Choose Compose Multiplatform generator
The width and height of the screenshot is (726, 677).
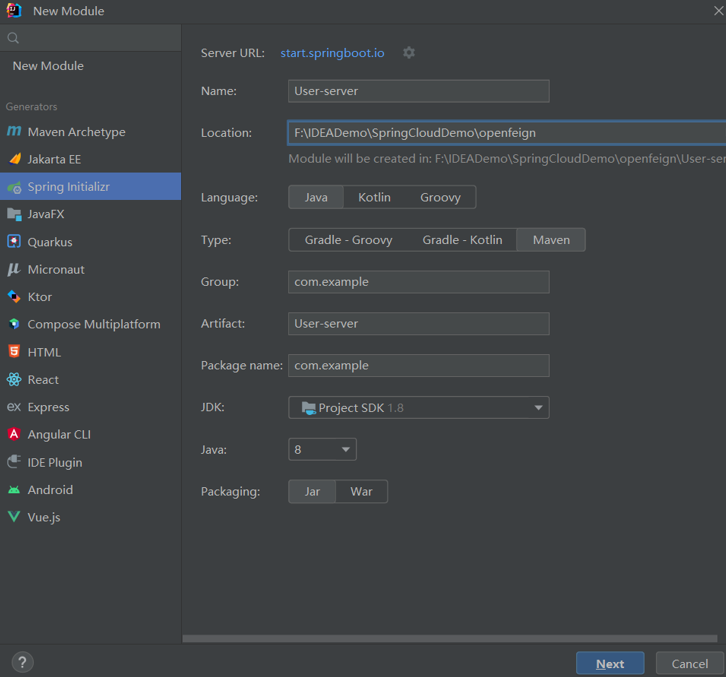tap(93, 324)
